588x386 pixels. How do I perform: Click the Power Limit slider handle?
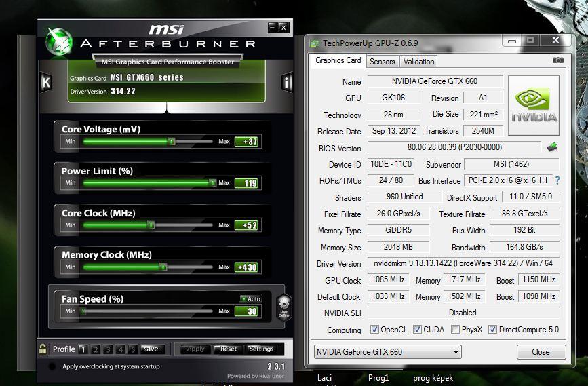click(213, 182)
